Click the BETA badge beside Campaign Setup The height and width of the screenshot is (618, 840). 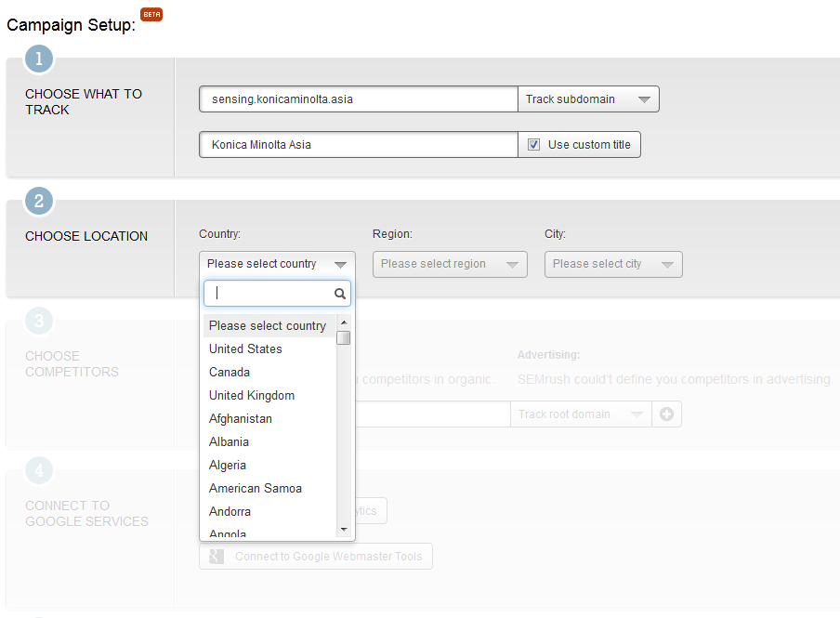tap(151, 15)
